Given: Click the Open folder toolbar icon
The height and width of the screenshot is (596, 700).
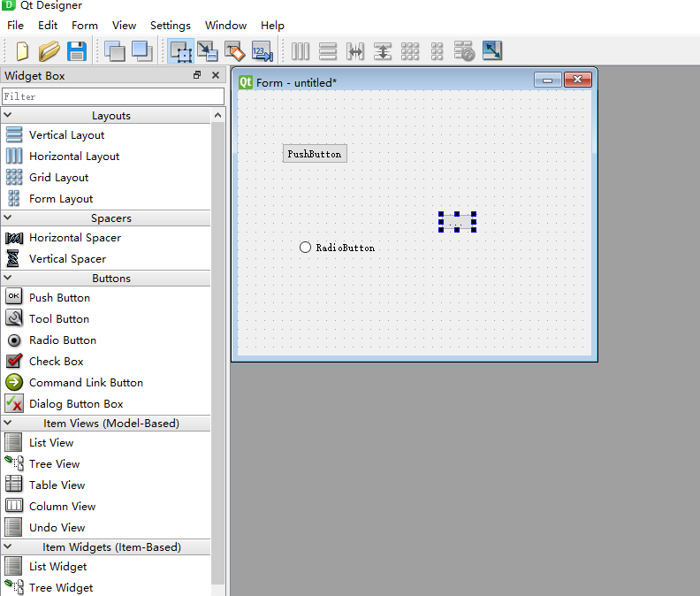Looking at the screenshot, I should [49, 51].
